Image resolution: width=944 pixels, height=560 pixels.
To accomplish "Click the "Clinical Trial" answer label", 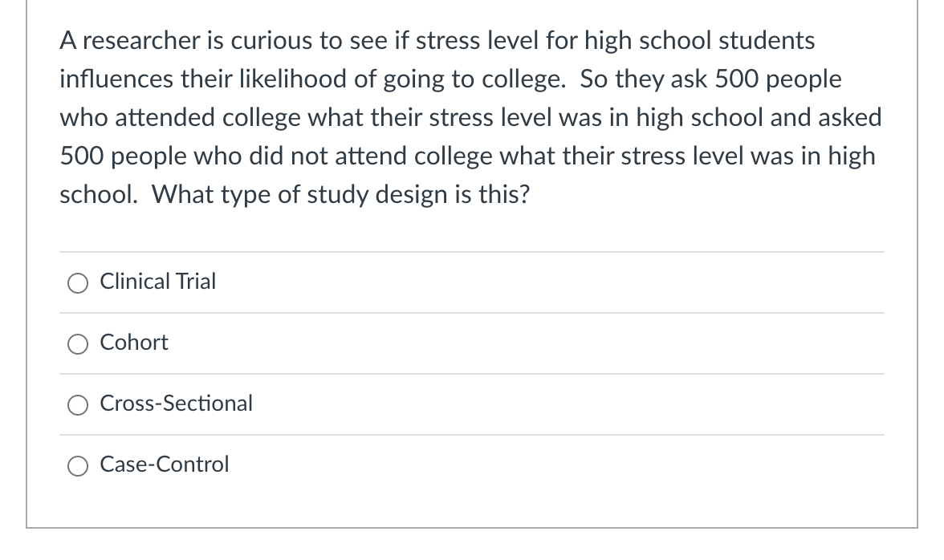I will pos(158,282).
